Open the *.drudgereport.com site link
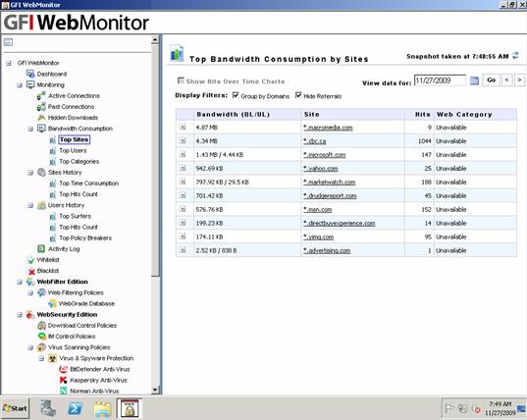This screenshot has height=420, width=527. point(330,196)
